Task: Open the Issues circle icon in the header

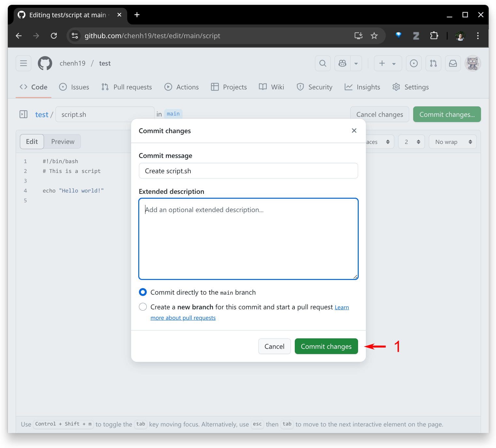Action: [x=414, y=63]
